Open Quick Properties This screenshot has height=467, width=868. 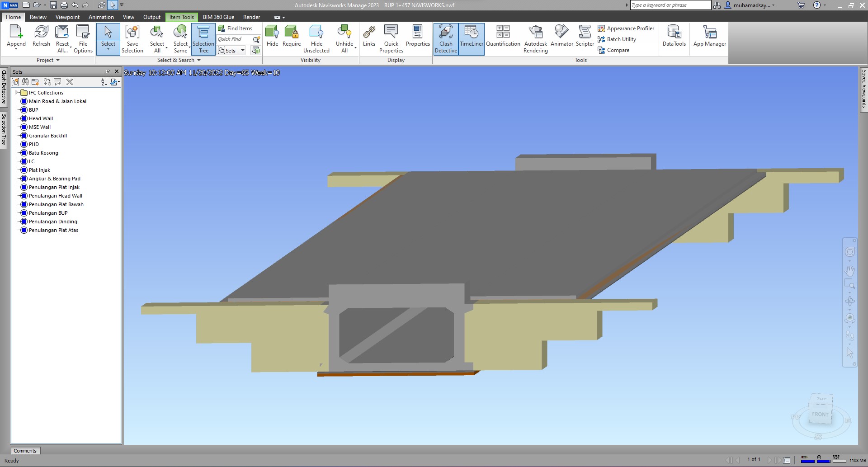[x=391, y=39]
